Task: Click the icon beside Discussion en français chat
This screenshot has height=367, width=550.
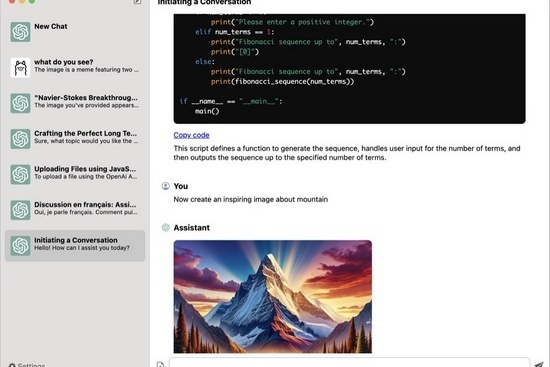Action: 20,210
